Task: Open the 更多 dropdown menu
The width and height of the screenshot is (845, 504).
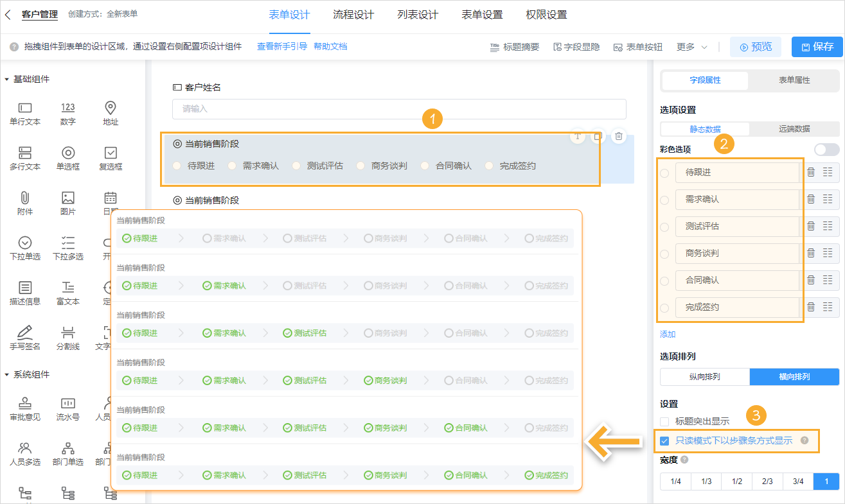Action: coord(691,47)
